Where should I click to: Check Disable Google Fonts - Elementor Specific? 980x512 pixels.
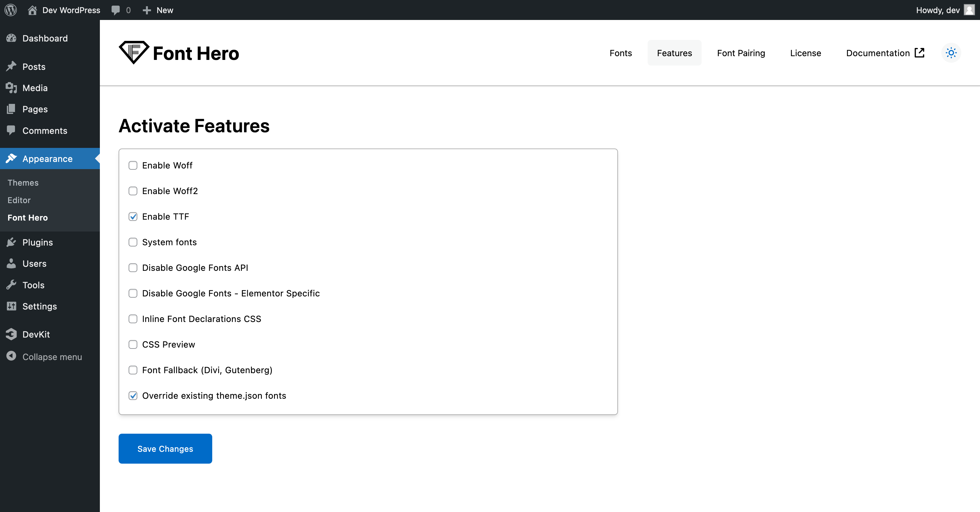[133, 293]
